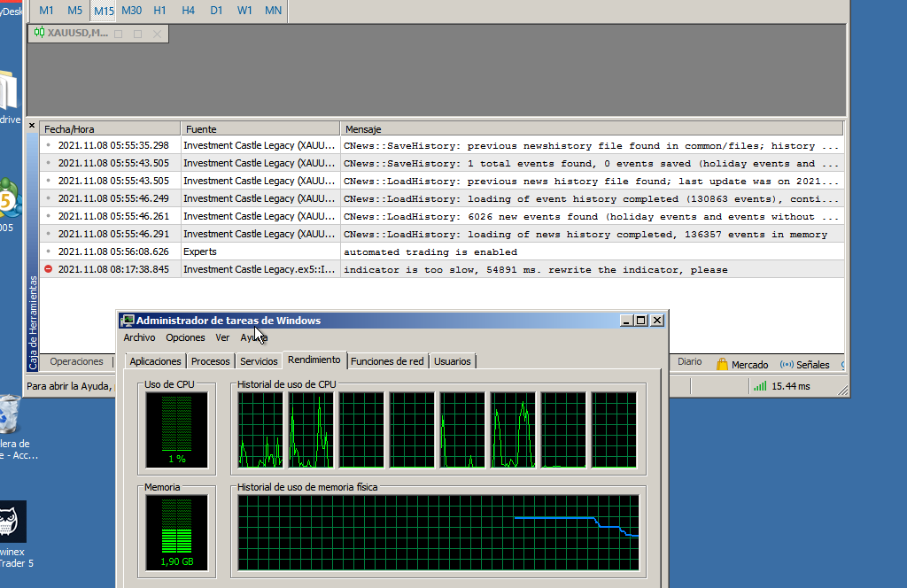The image size is (907, 588).
Task: Open the Archivo menu in Task Manager
Action: click(x=139, y=337)
